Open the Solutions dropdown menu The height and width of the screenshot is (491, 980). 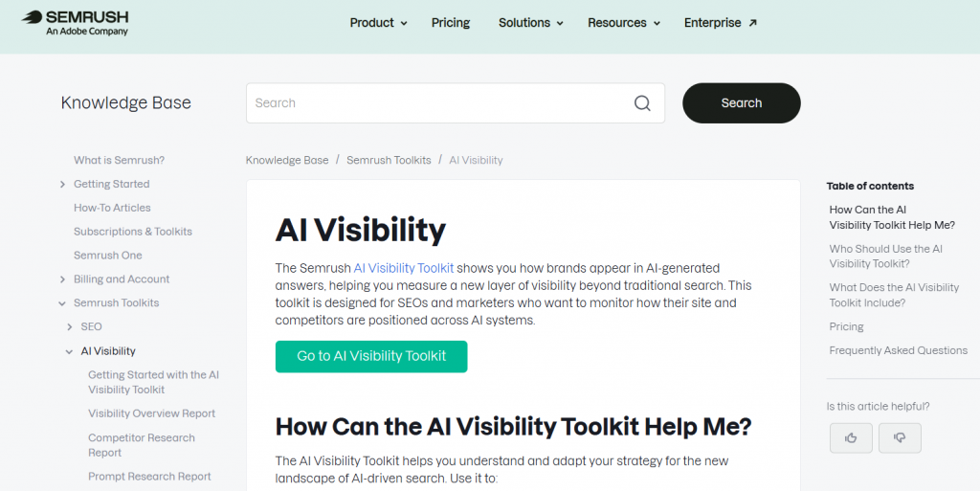tap(530, 22)
